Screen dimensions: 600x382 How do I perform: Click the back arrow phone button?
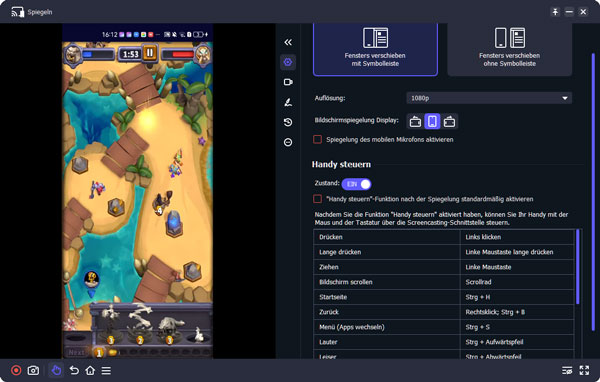pyautogui.click(x=74, y=370)
